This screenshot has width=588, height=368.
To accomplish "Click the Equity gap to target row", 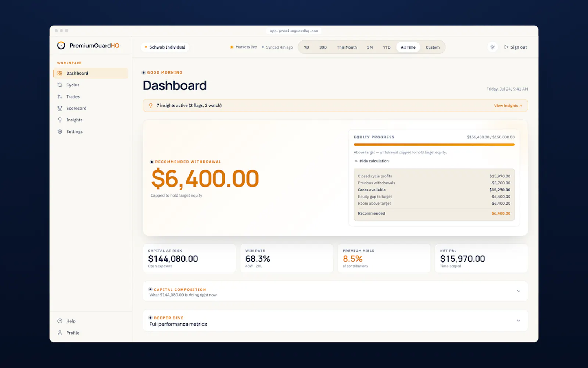I will pyautogui.click(x=434, y=197).
